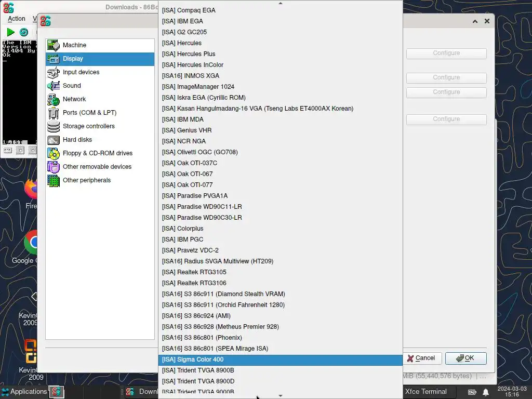The width and height of the screenshot is (532, 399).
Task: Choose [ISA] Trident TVGA 8900B
Action: 280,370
